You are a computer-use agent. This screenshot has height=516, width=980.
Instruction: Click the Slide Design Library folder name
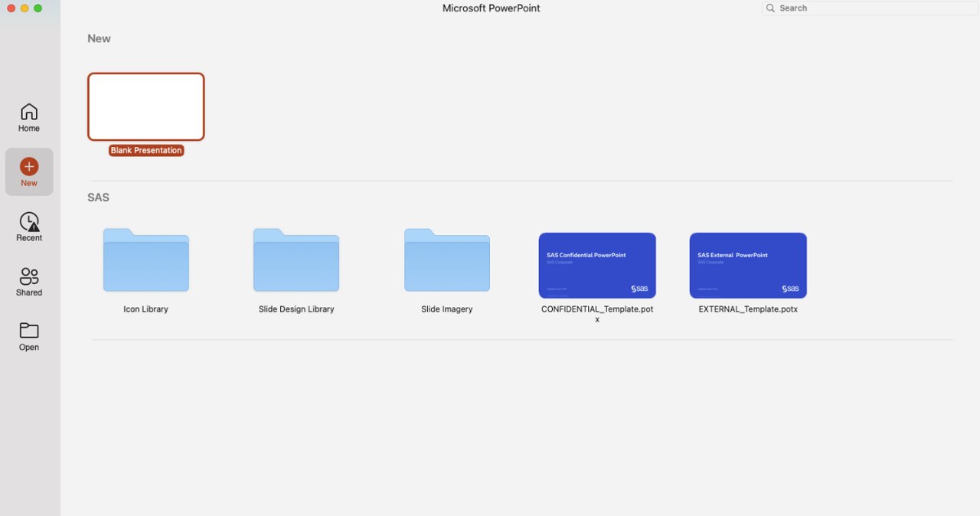tap(296, 309)
